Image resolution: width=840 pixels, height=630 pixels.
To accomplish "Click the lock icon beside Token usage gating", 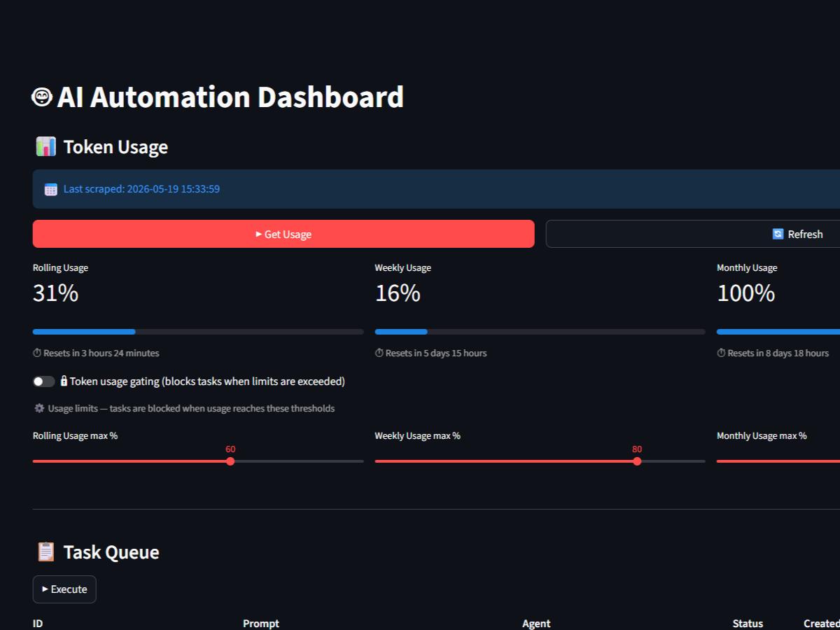I will point(64,381).
